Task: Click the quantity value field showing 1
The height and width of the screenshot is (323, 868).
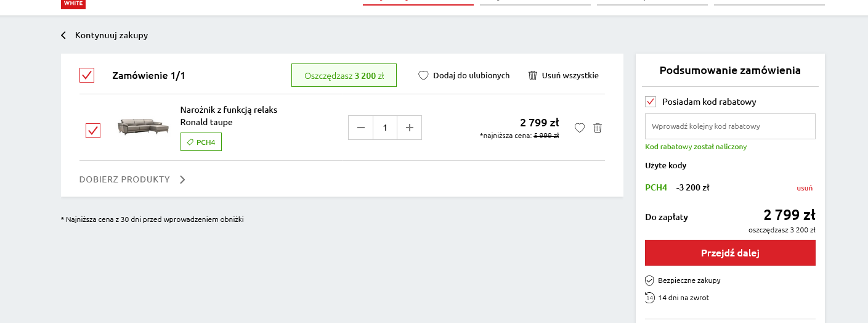Action: 385,128
